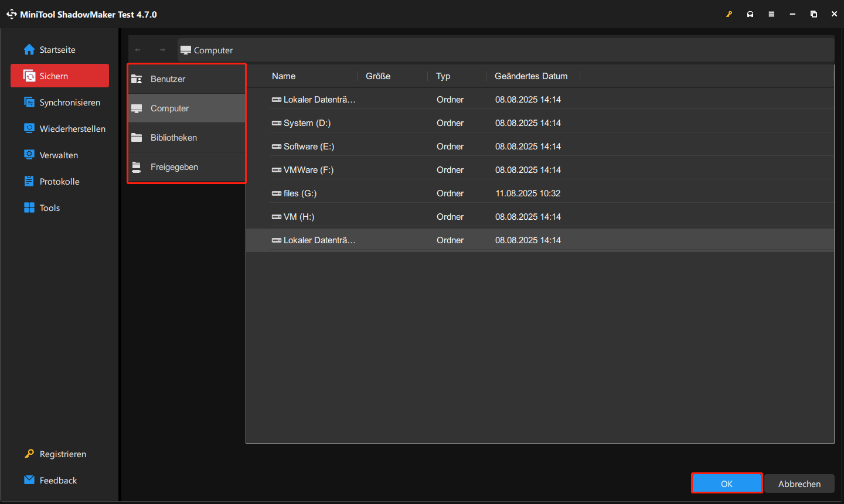The width and height of the screenshot is (844, 504).
Task: Sort by Geändertes Datum column header
Action: 531,76
